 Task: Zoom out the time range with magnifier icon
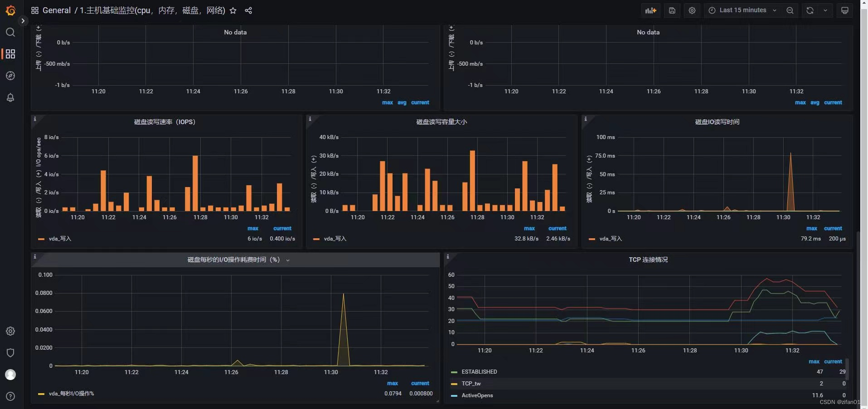pos(790,10)
